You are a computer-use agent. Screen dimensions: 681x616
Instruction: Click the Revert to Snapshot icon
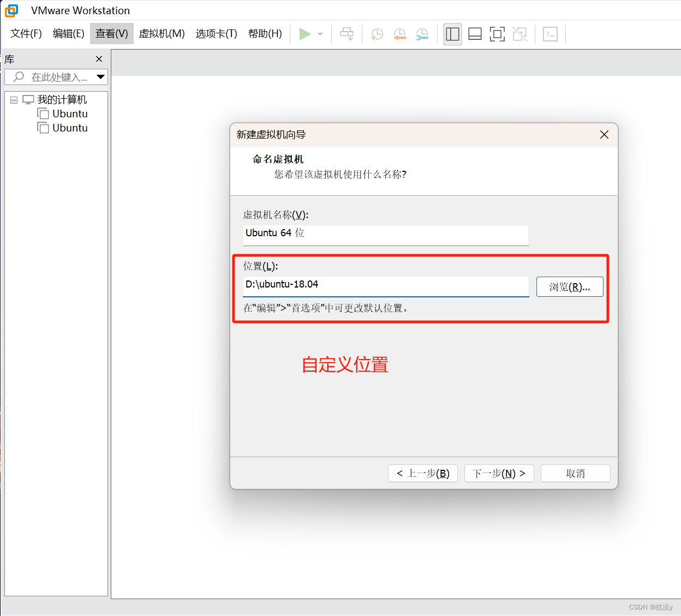400,34
